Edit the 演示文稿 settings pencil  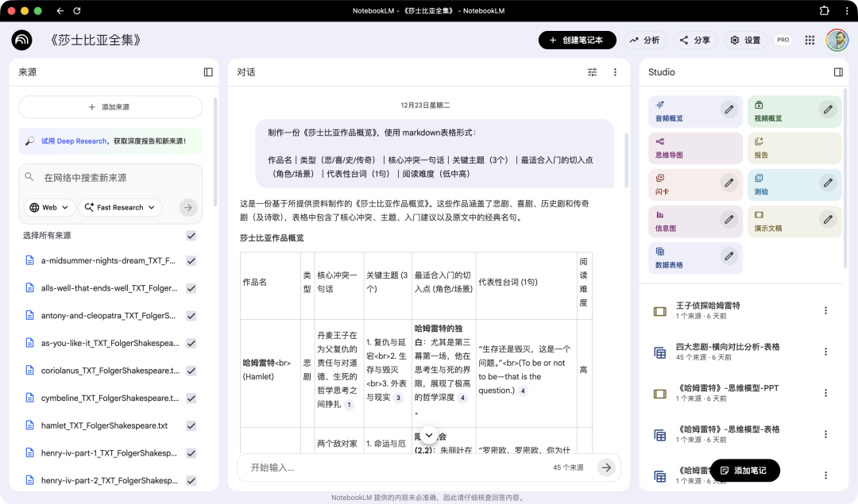tap(828, 220)
